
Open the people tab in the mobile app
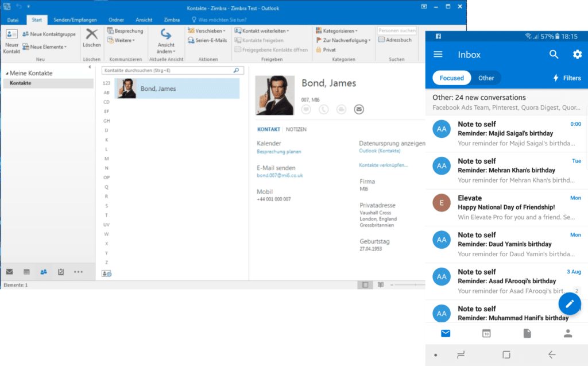pos(568,333)
